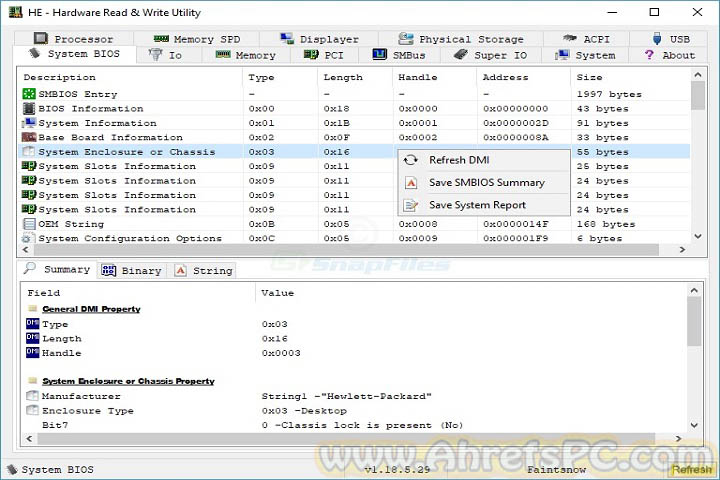Viewport: 720px width, 480px height.
Task: Click the BIOS Information row icon
Action: click(29, 108)
